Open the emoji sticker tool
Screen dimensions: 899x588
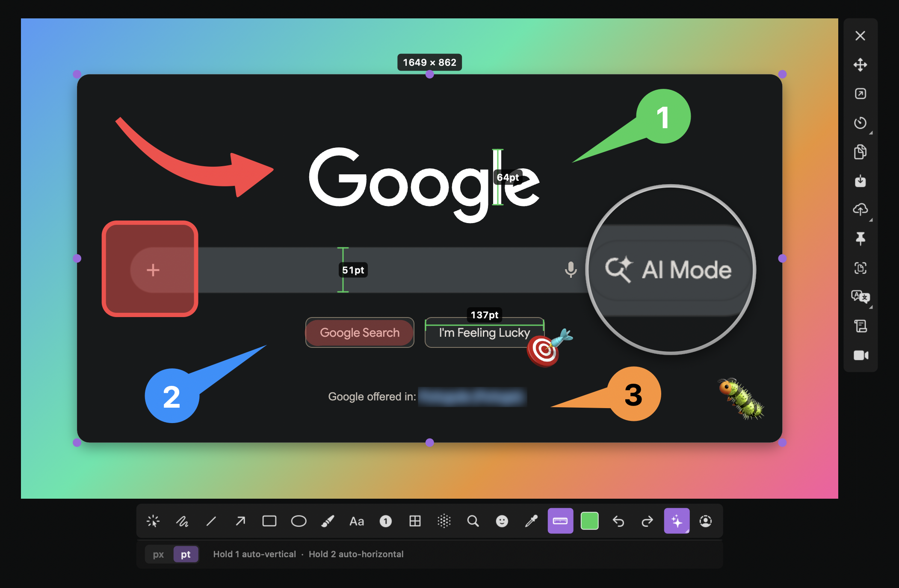point(502,521)
